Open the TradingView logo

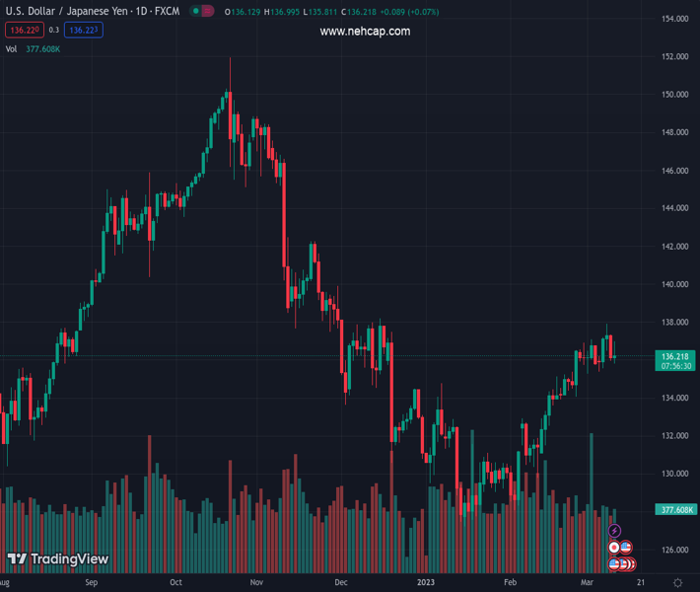pos(57,559)
